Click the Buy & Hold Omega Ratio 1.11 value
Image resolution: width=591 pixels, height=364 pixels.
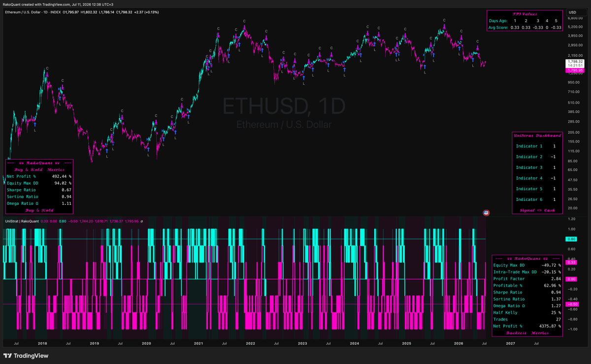[67, 203]
